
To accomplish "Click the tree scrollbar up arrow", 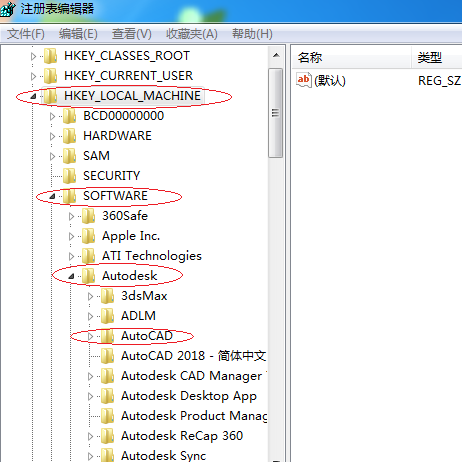I will (276, 55).
